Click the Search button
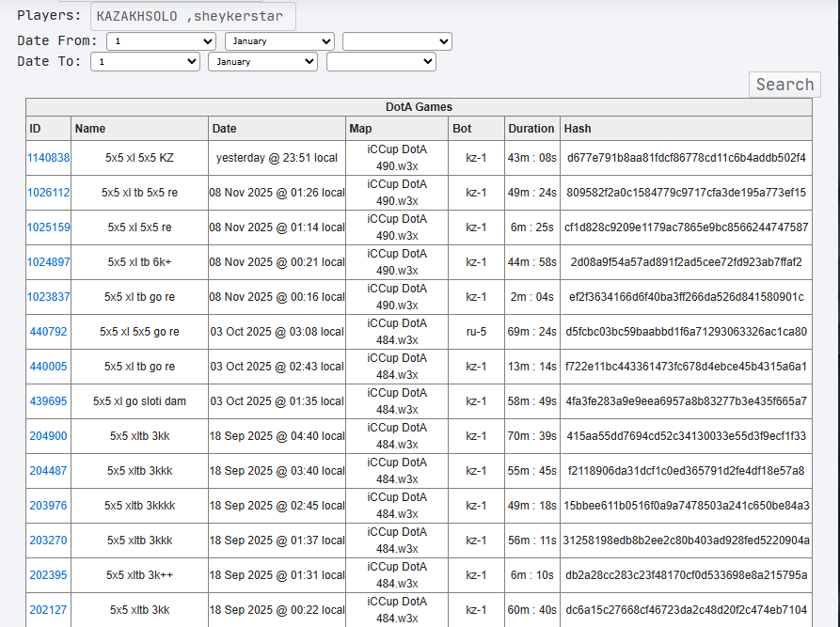The width and height of the screenshot is (840, 627). point(785,85)
